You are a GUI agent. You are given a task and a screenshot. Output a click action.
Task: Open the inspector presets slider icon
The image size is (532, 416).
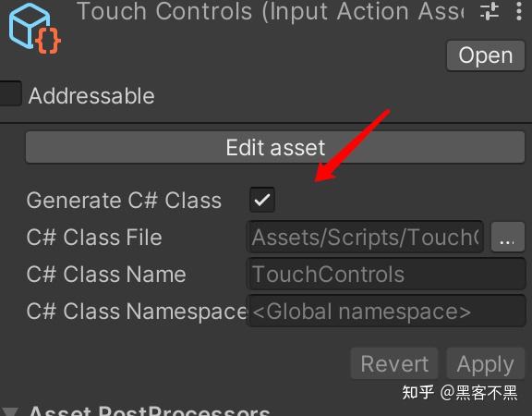click(490, 11)
